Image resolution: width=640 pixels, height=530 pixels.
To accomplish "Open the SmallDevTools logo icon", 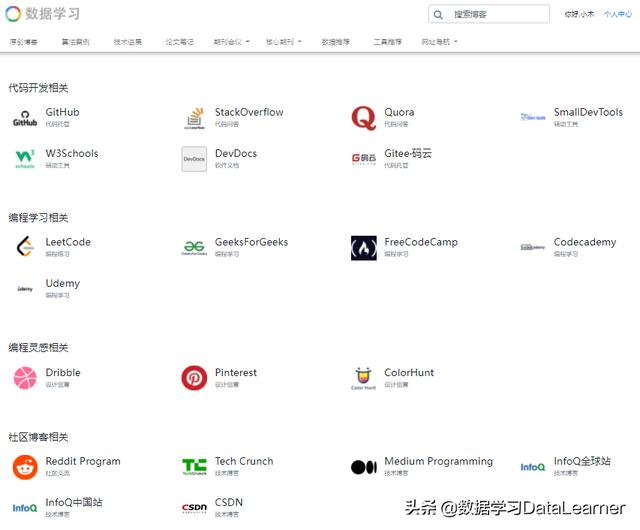I will pyautogui.click(x=533, y=117).
